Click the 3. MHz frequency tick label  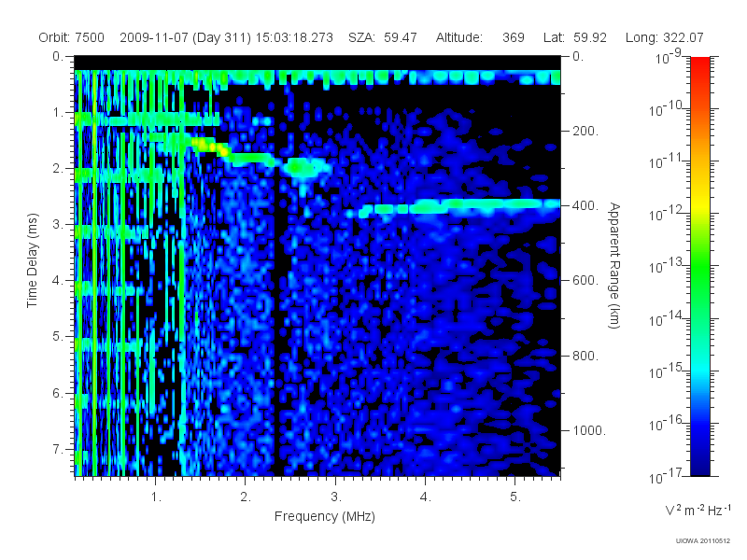click(336, 497)
